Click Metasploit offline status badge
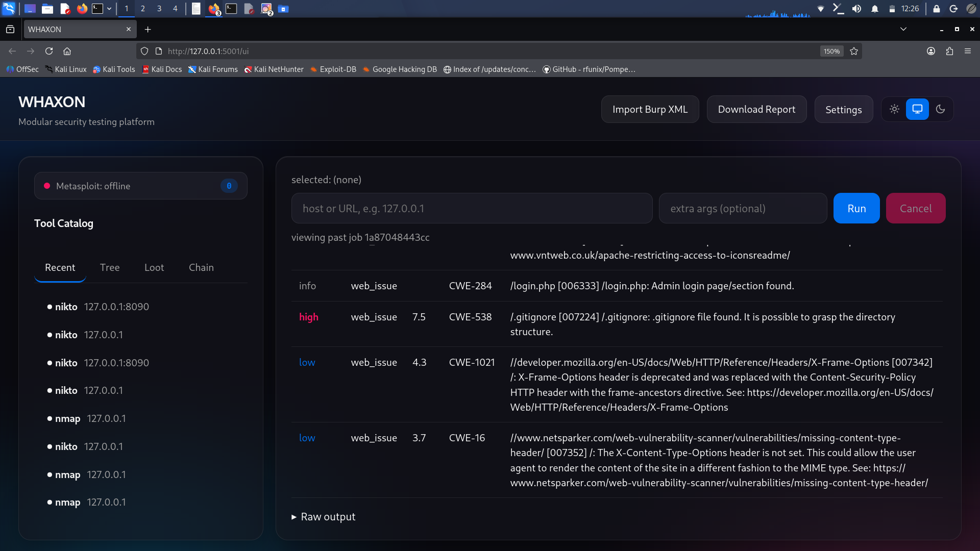Viewport: 980px width, 551px height. (141, 186)
